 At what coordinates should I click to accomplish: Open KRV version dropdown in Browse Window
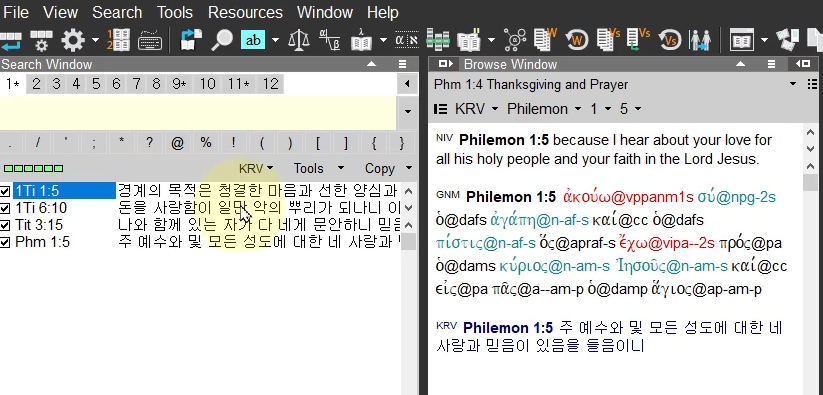pos(476,109)
